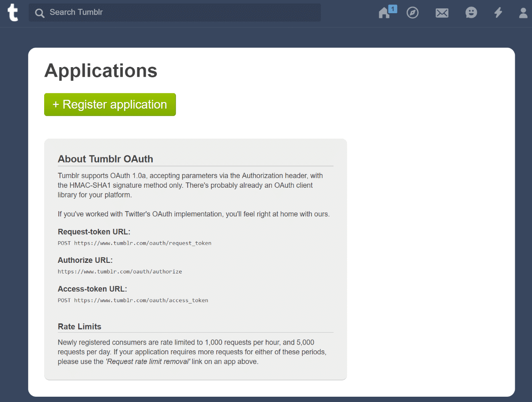This screenshot has height=402, width=532.
Task: Click the Tumblr logo icon
Action: (13, 12)
